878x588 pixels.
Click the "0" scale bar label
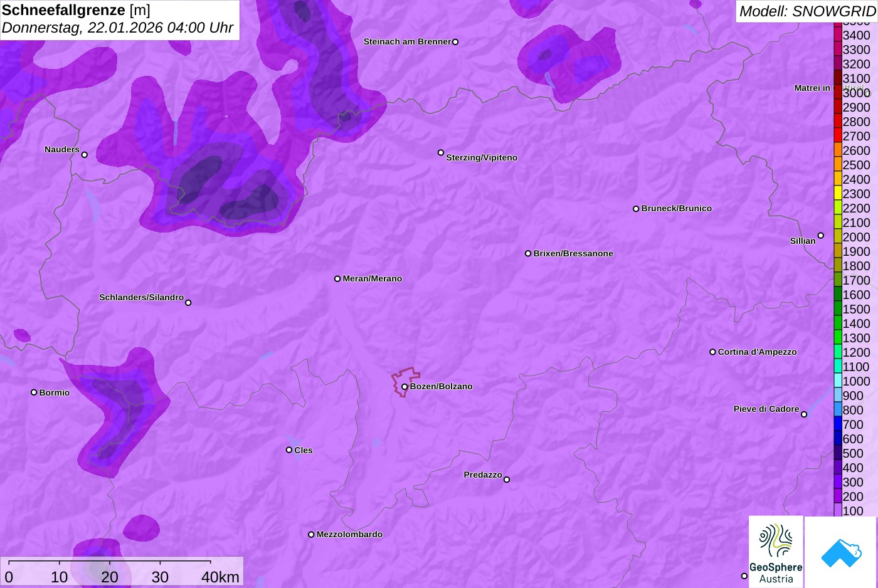tap(9, 577)
